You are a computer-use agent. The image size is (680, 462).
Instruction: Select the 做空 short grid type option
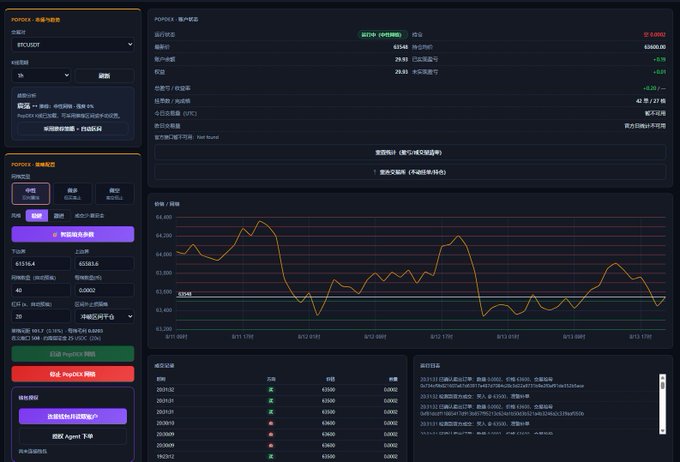pos(114,193)
